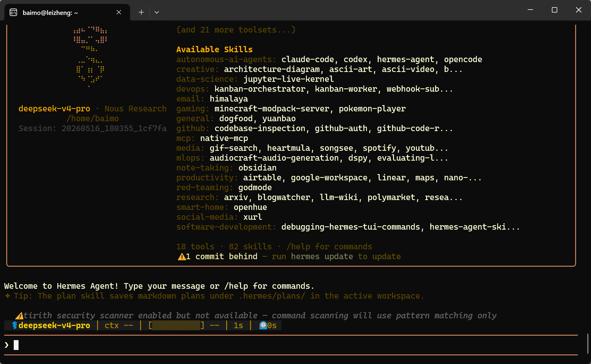The height and width of the screenshot is (364, 591).
Task: Click the 'openhue' smart-home skill
Action: click(250, 207)
